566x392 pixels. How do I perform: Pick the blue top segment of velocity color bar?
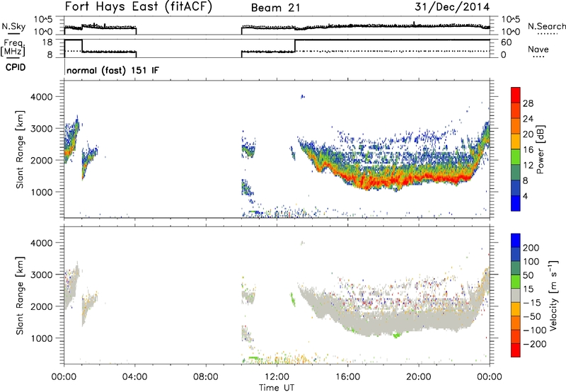point(516,241)
